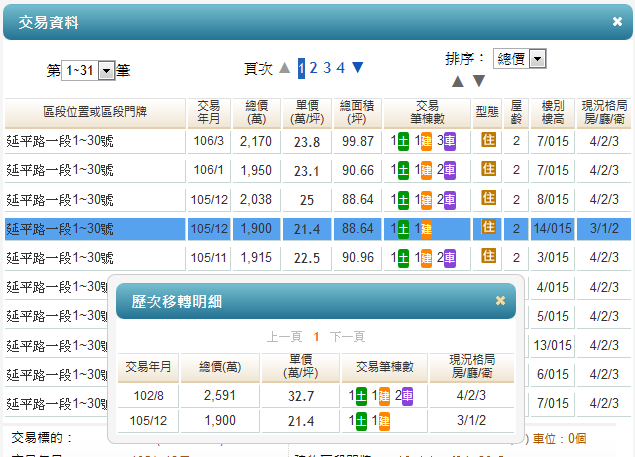Click the 住 type icon in the 106/1 row
635x457 pixels.
[x=488, y=169]
